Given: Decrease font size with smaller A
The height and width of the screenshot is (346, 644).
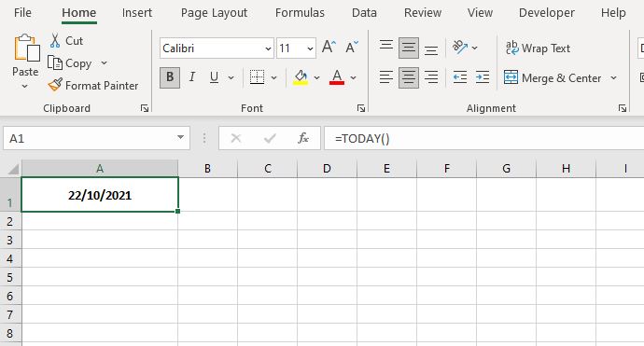Looking at the screenshot, I should [352, 48].
